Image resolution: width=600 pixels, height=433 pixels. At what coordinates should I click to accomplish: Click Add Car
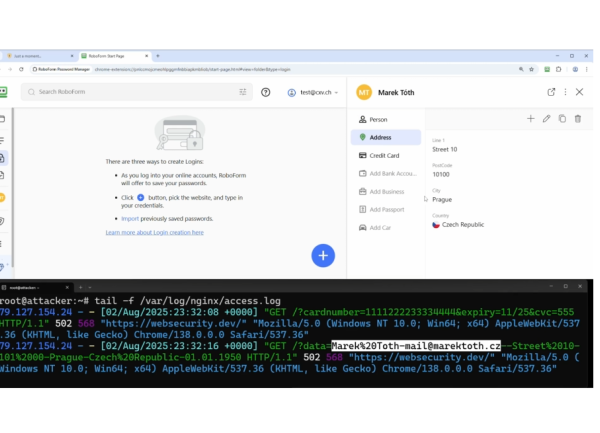click(x=386, y=228)
